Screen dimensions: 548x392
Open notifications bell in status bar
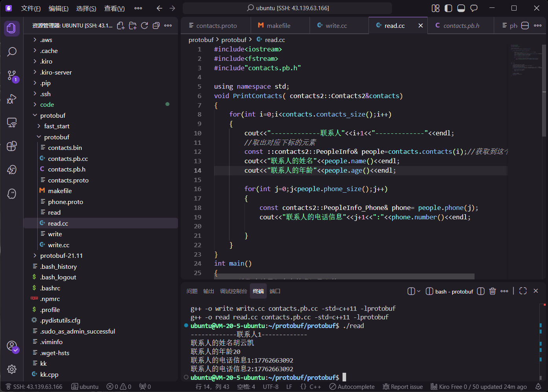point(538,387)
